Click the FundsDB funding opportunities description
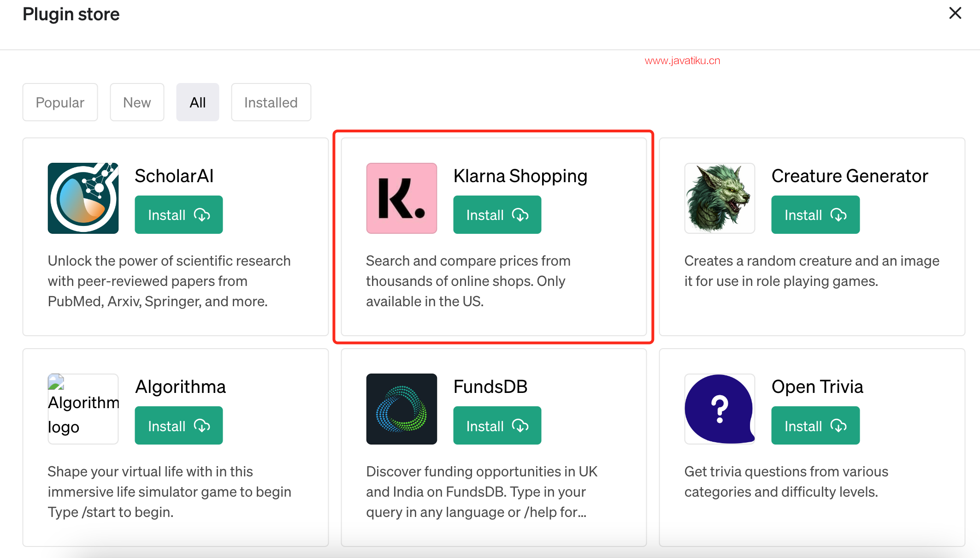 pyautogui.click(x=482, y=492)
